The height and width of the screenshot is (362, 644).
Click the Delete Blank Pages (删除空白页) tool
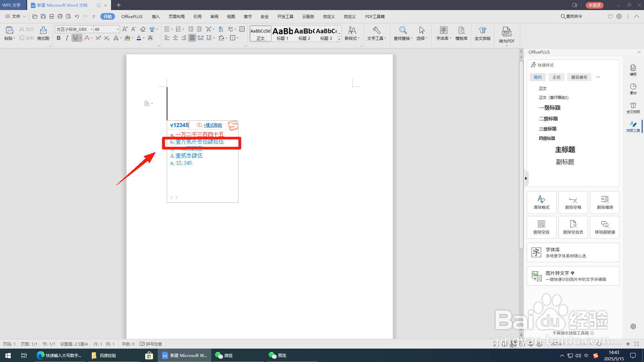pos(573,227)
